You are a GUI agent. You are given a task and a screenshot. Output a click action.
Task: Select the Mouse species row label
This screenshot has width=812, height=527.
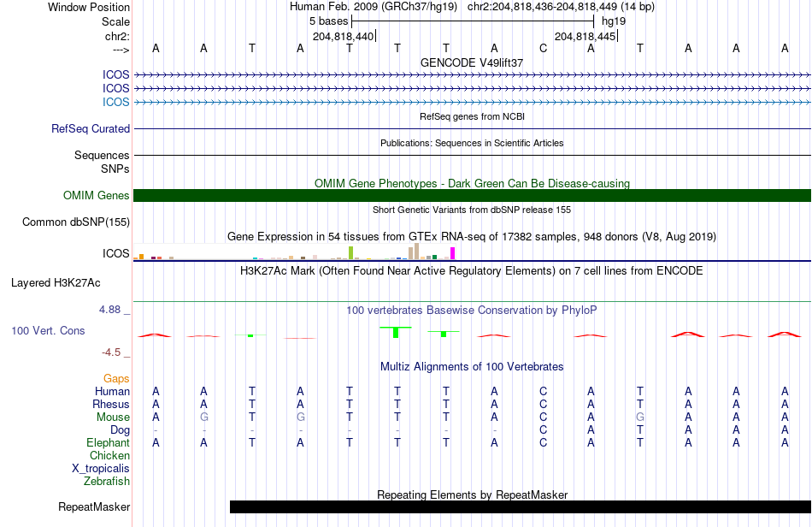[113, 417]
